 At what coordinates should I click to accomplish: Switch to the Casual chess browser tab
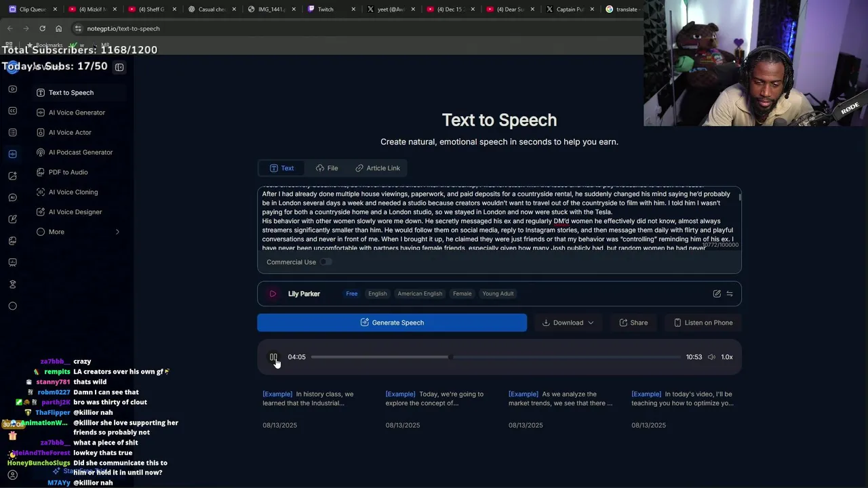coord(212,9)
